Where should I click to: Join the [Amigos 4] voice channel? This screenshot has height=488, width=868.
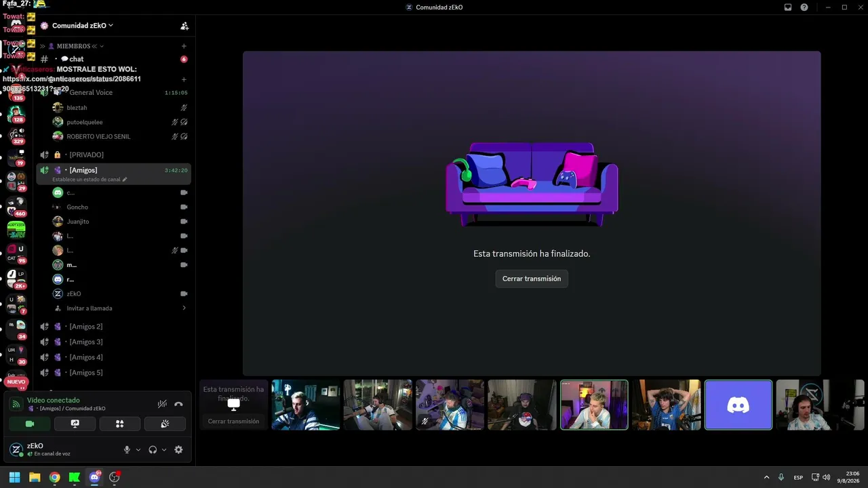pos(113,357)
